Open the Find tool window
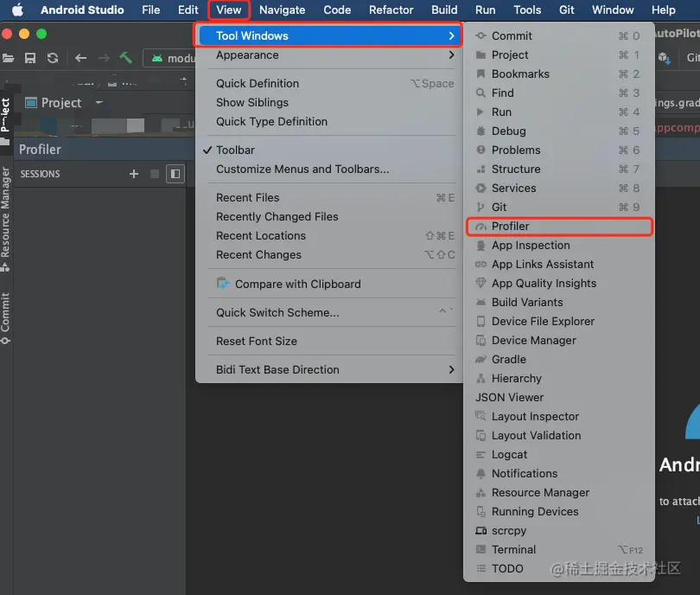Viewport: 700px width, 595px height. click(x=559, y=93)
